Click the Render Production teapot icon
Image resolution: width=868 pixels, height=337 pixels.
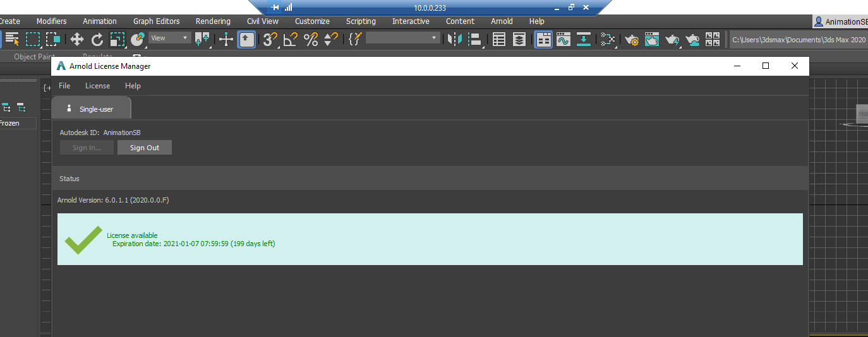672,39
